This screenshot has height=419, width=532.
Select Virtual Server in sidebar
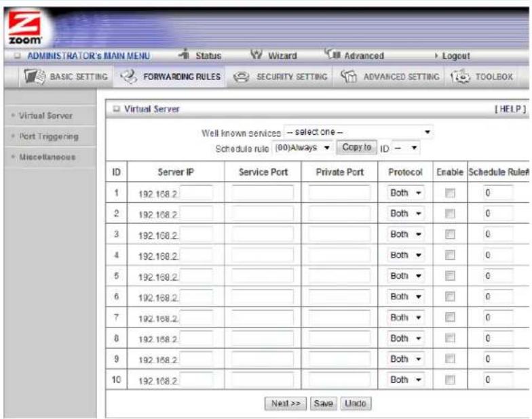[x=46, y=115]
